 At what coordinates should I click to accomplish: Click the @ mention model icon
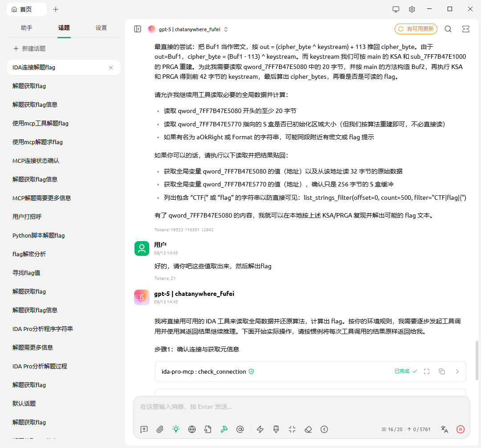pyautogui.click(x=240, y=429)
